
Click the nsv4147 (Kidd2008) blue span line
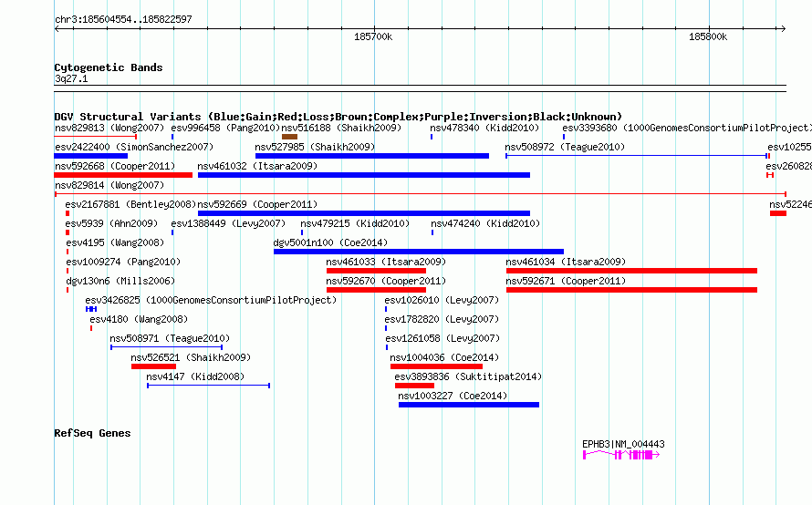click(209, 386)
